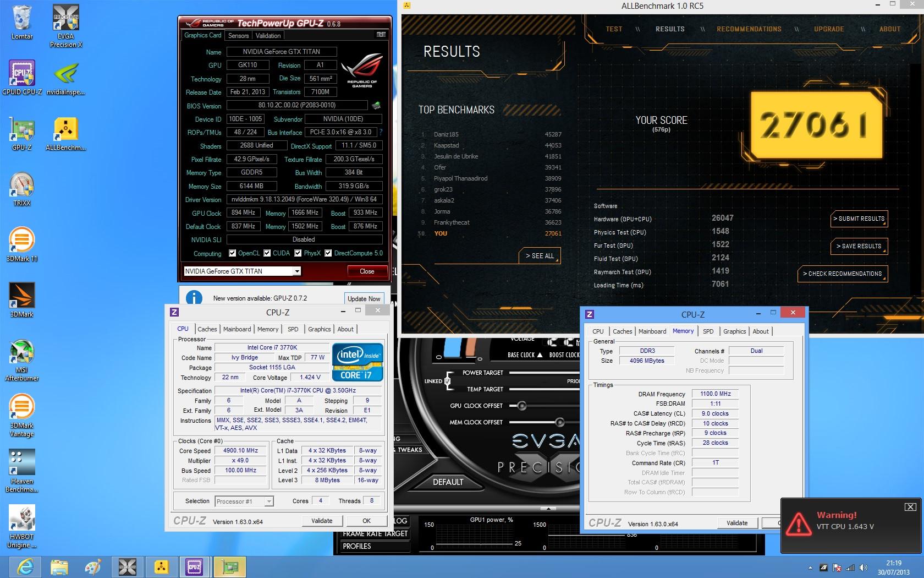Toggle the CUDA checkbox in GPU-Z

point(267,253)
